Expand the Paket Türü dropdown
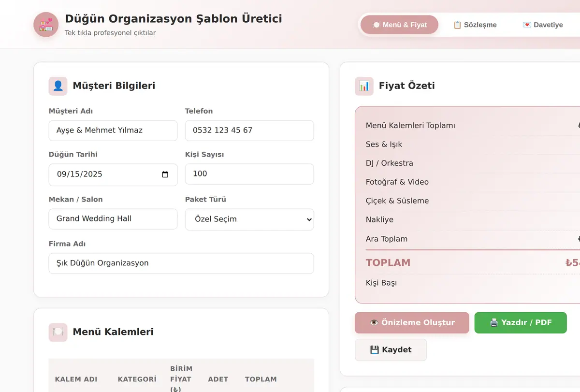The width and height of the screenshot is (580, 392). pyautogui.click(x=249, y=219)
